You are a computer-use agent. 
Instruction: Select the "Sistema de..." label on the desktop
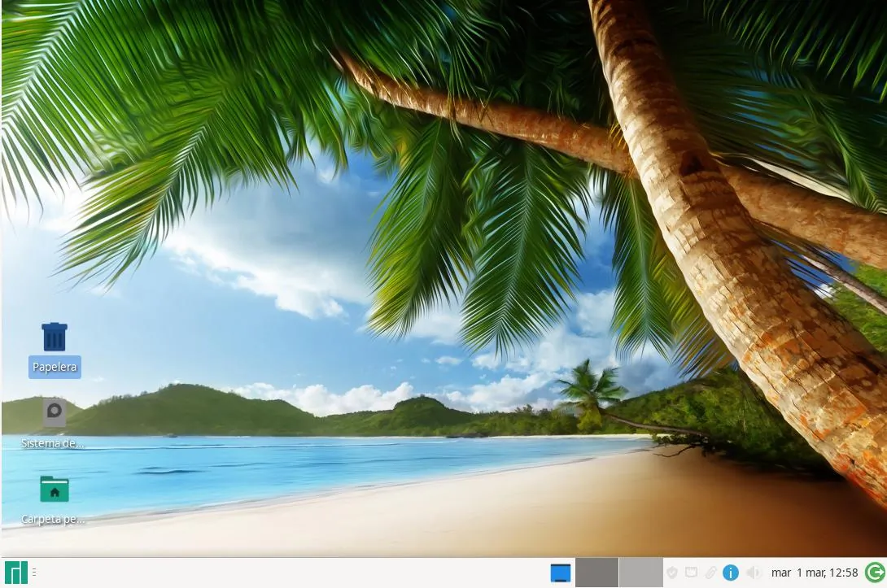52,443
